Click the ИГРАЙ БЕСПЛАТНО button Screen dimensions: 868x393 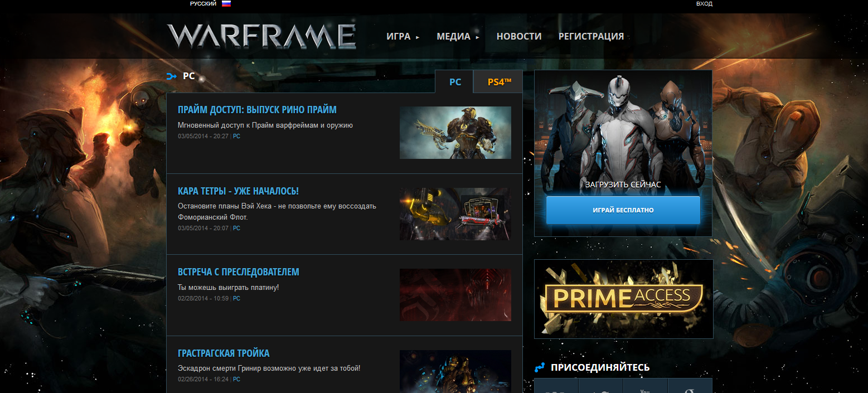coord(623,210)
